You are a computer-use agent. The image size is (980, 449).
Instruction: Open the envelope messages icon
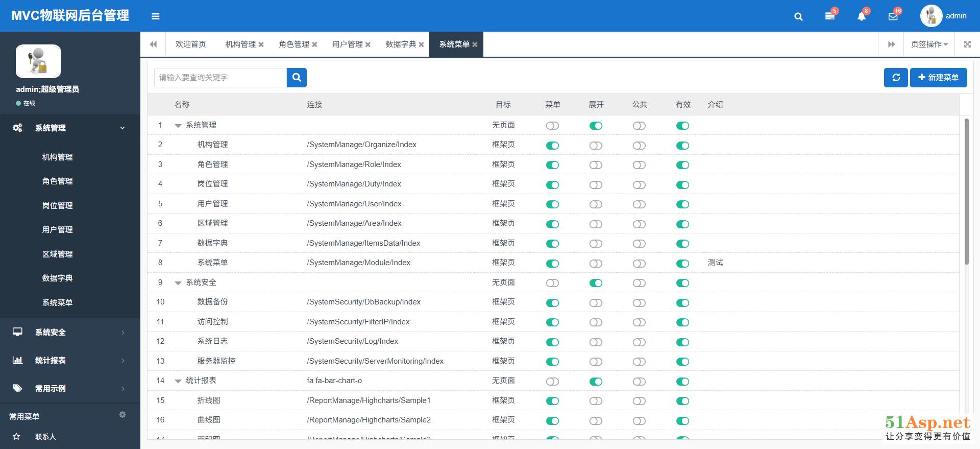(893, 16)
